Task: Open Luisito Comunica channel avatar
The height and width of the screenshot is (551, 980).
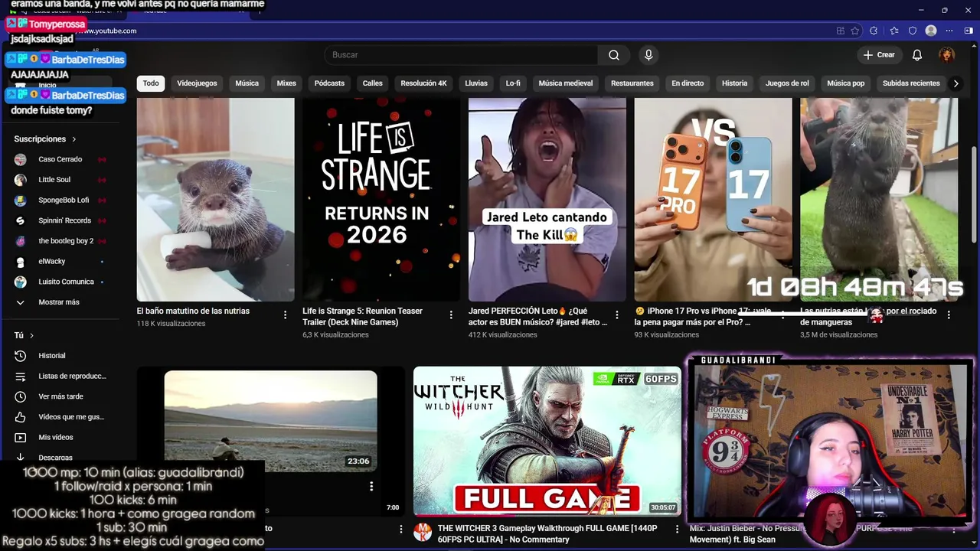Action: coord(21,282)
